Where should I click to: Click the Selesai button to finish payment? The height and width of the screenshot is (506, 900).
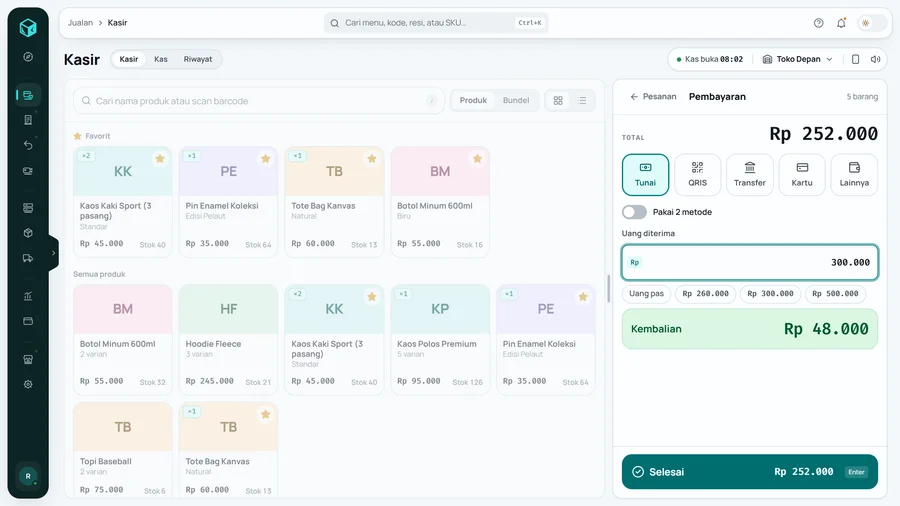[750, 472]
